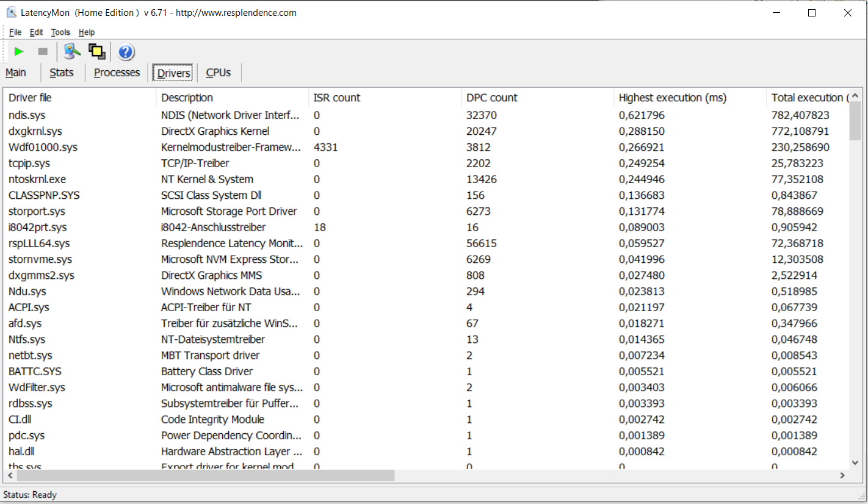The height and width of the screenshot is (504, 868).
Task: Click the horizontal scrollbar thumb
Action: 206,475
